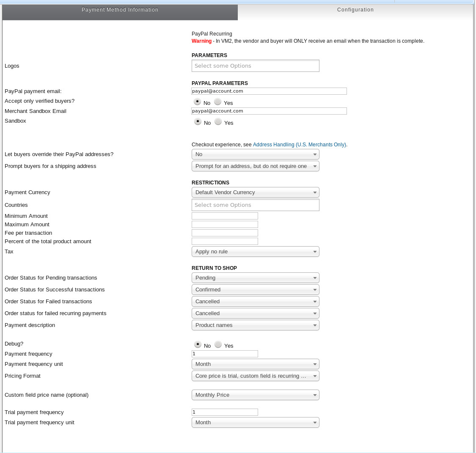The height and width of the screenshot is (453, 476).
Task: Open the Payment frequency unit dropdown
Action: [x=255, y=364]
